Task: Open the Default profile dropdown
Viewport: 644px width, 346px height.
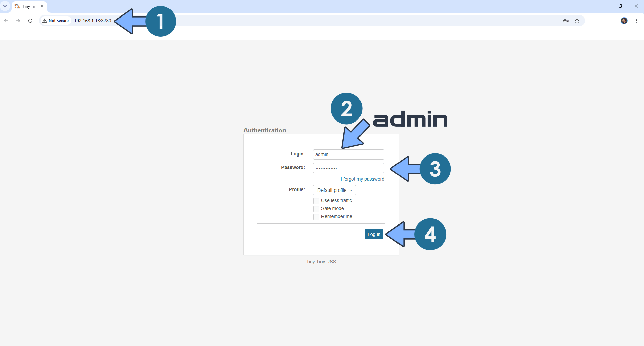Action: click(x=335, y=190)
